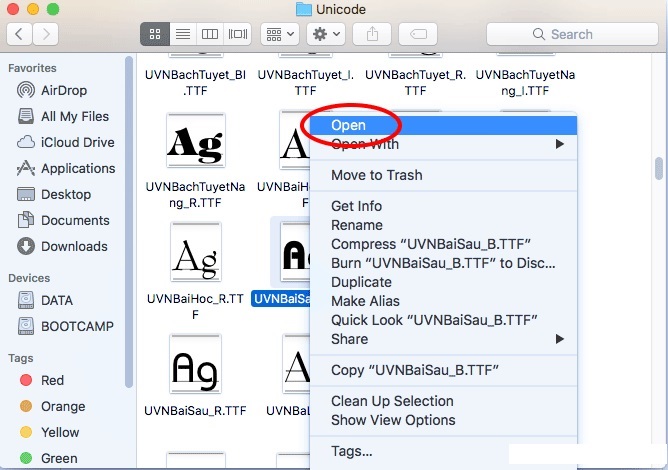Switch to icon view in toolbar

pyautogui.click(x=155, y=34)
